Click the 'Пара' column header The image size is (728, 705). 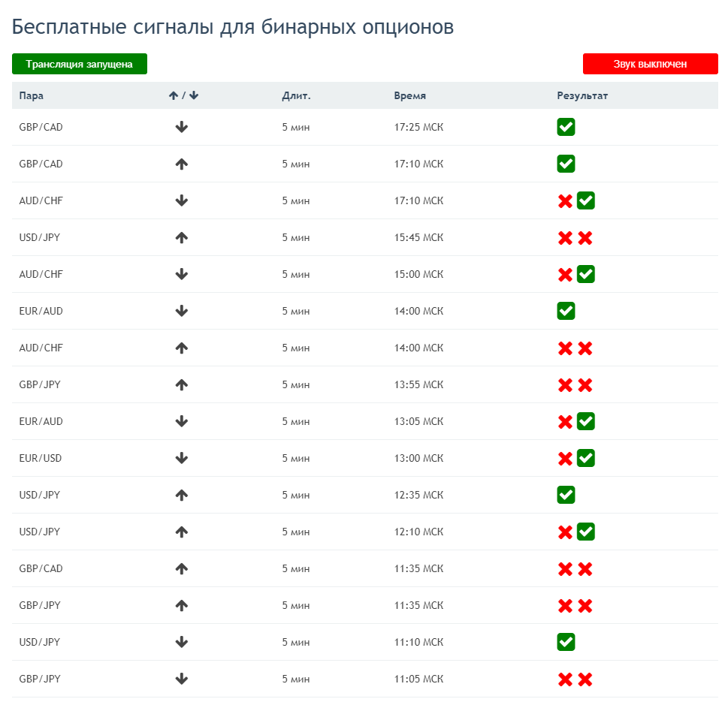pyautogui.click(x=31, y=95)
